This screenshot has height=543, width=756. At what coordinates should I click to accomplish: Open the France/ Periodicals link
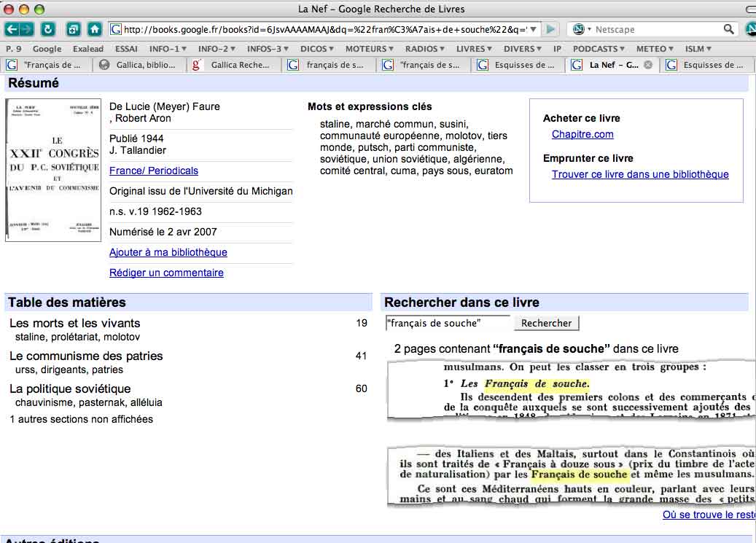coord(154,171)
